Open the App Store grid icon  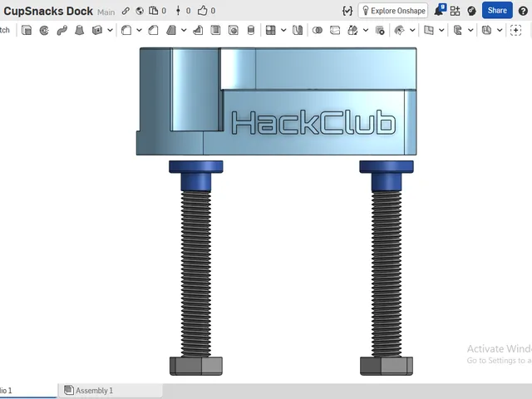455,11
